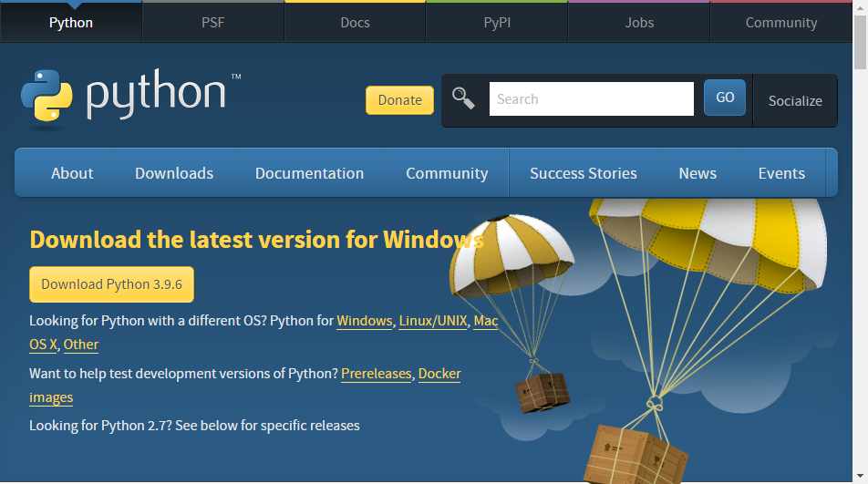Click the yellow Donate button
This screenshot has width=868, height=484.
[x=399, y=100]
